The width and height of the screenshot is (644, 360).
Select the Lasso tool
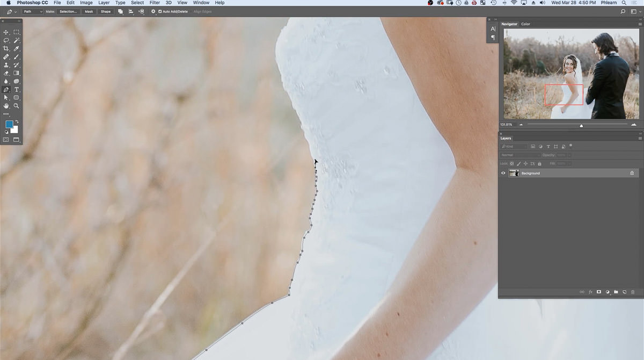tap(6, 40)
